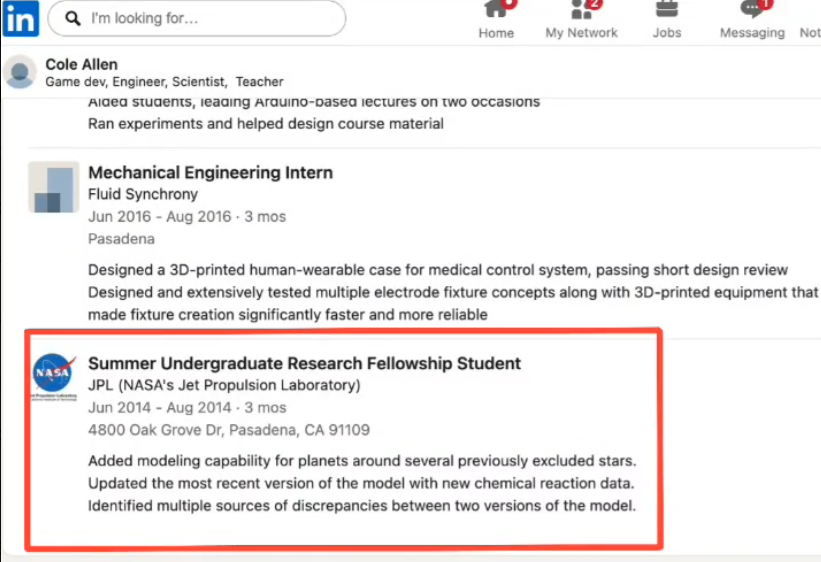Open the Home icon
The height and width of the screenshot is (562, 821).
495,9
